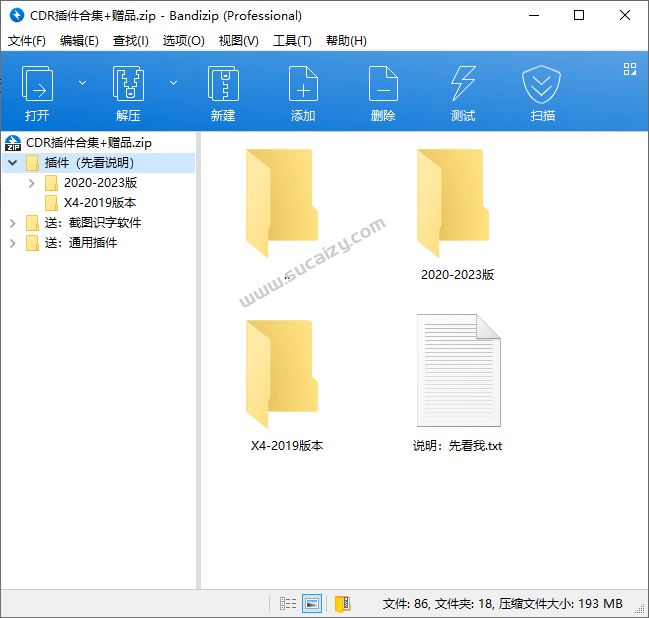
Task: Select 送：通用插件 folder in tree
Action: coord(81,243)
